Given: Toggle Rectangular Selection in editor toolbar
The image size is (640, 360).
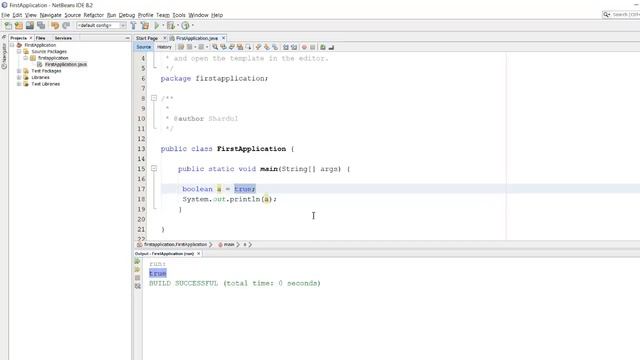Looking at the screenshot, I should [248, 47].
